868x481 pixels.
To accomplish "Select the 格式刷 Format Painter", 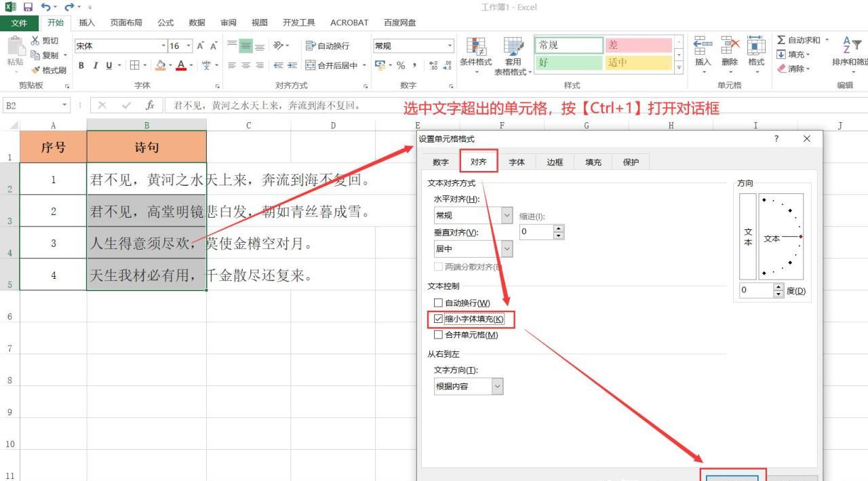I will [48, 70].
